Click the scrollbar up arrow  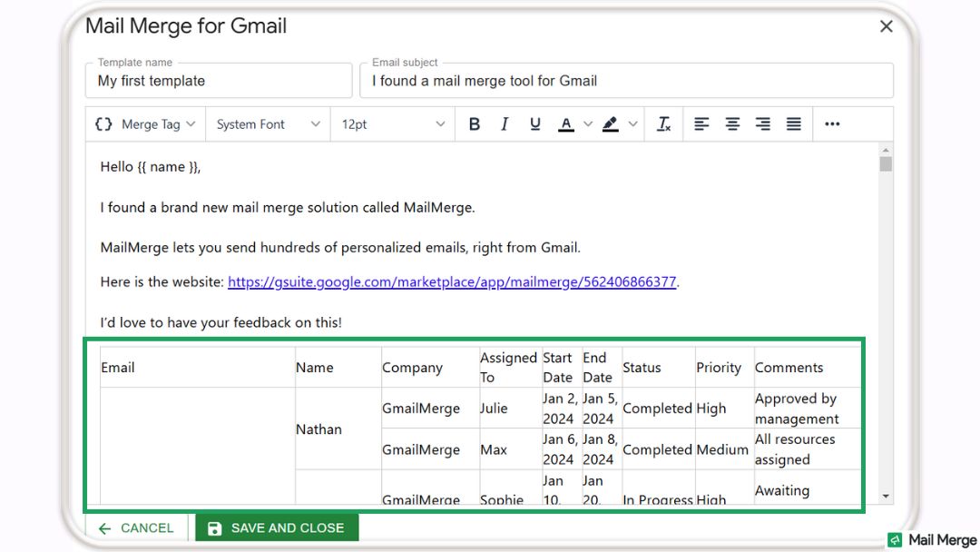click(886, 150)
